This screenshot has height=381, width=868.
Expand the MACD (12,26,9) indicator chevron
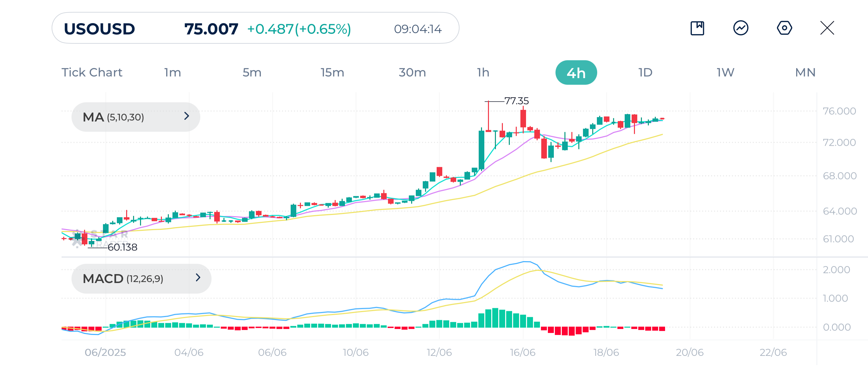[198, 278]
